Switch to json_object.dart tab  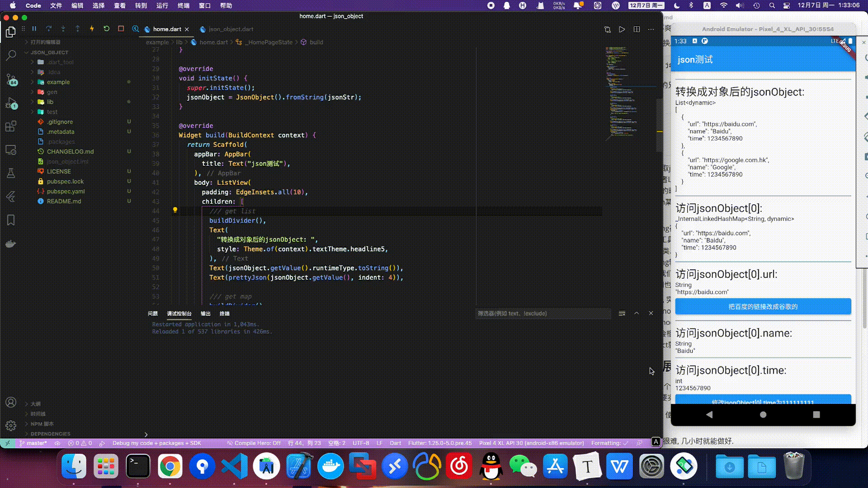tap(231, 29)
